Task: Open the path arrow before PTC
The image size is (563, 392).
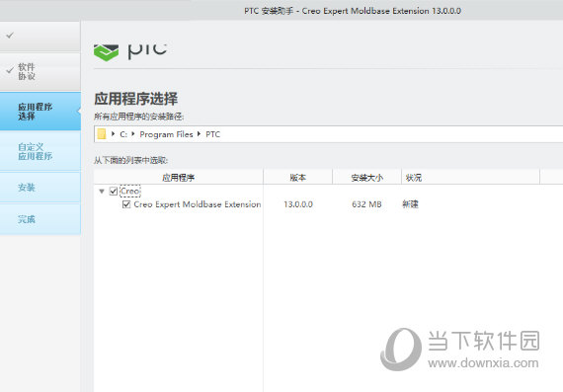Action: coord(200,134)
